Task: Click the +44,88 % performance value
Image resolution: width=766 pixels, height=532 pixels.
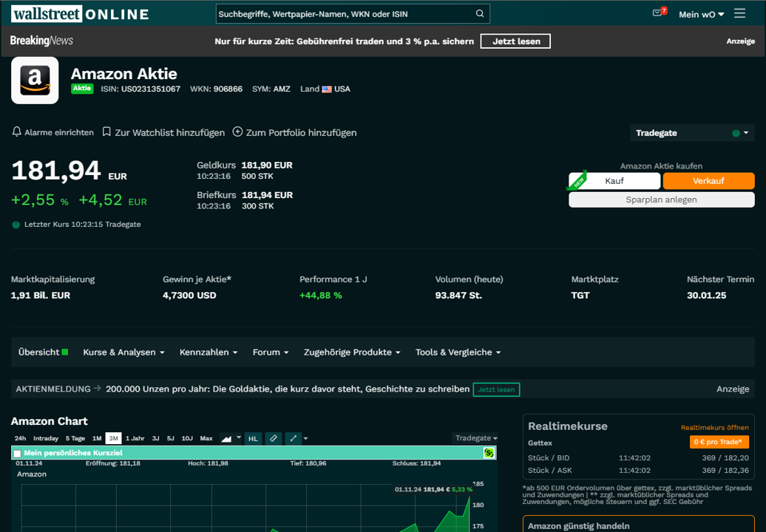Action: pos(320,296)
